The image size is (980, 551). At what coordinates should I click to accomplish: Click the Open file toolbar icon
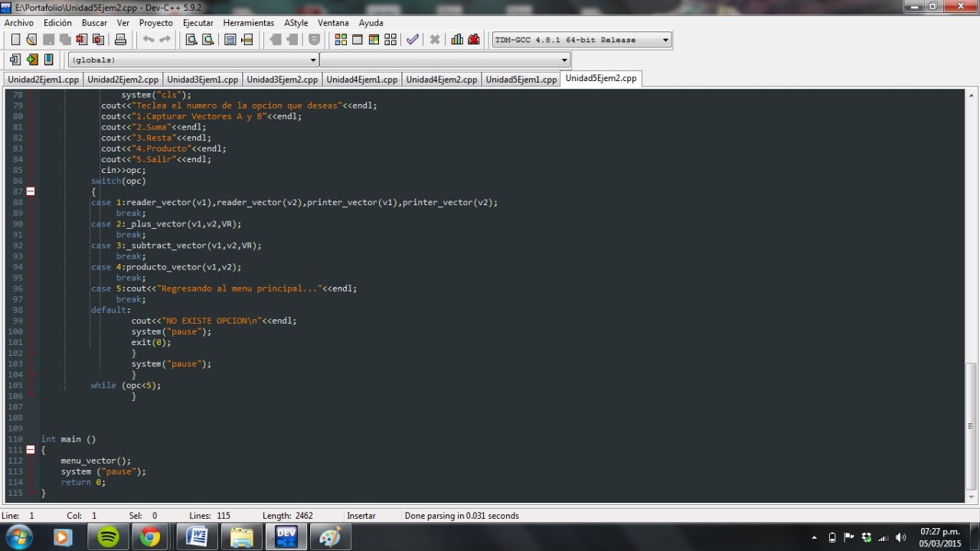tap(31, 40)
